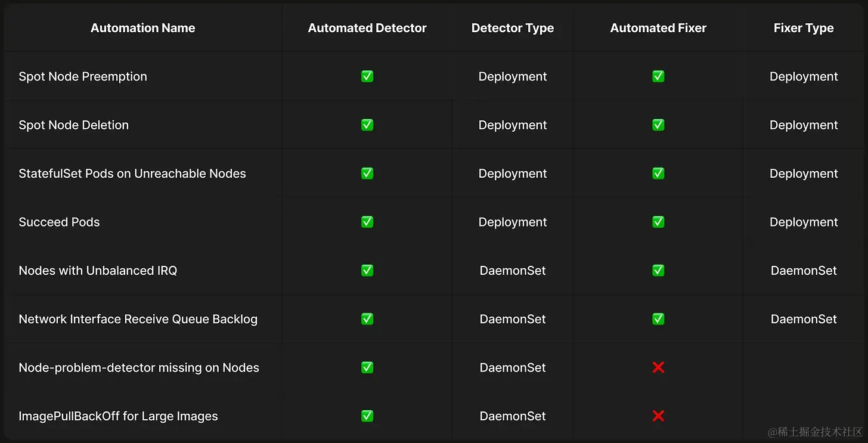This screenshot has height=443, width=868.
Task: Click the Detector Type column header
Action: 513,28
